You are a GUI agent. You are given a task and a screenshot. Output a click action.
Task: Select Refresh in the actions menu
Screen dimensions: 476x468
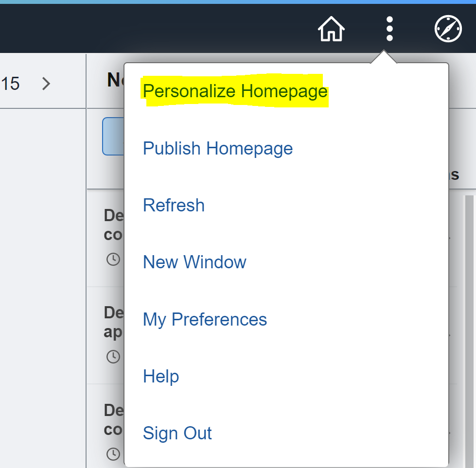pyautogui.click(x=174, y=205)
